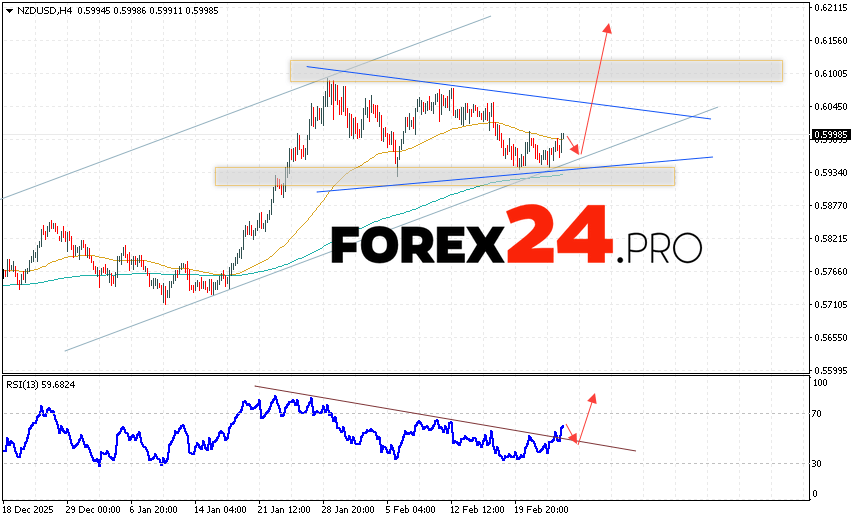Image resolution: width=855 pixels, height=521 pixels.
Task: Select the 29 Dec 00:00 time label
Action: point(93,510)
